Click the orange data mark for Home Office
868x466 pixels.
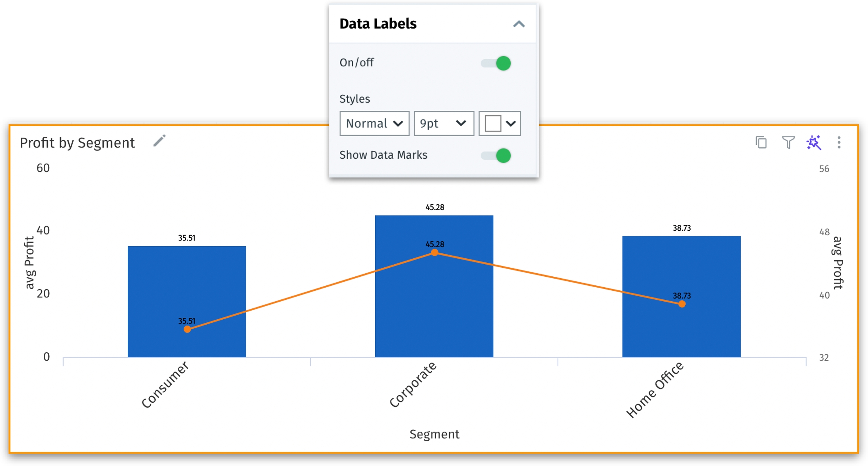(x=682, y=304)
